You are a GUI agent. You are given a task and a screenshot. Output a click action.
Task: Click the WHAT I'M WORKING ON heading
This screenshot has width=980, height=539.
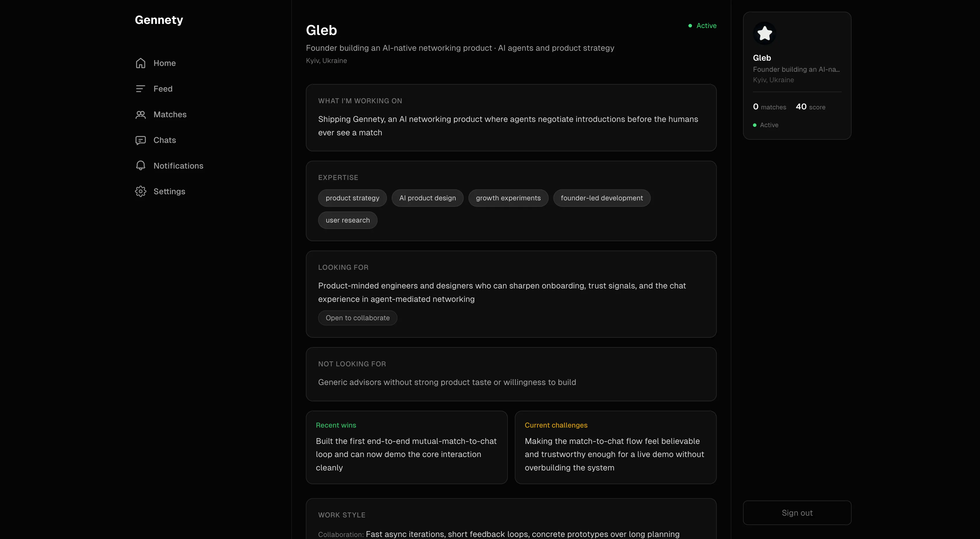360,101
